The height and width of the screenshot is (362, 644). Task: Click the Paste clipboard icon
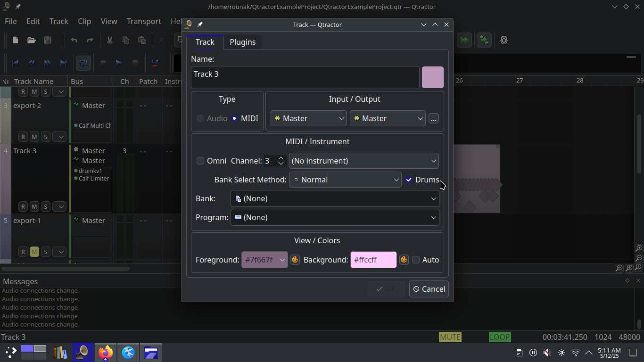pos(141,40)
